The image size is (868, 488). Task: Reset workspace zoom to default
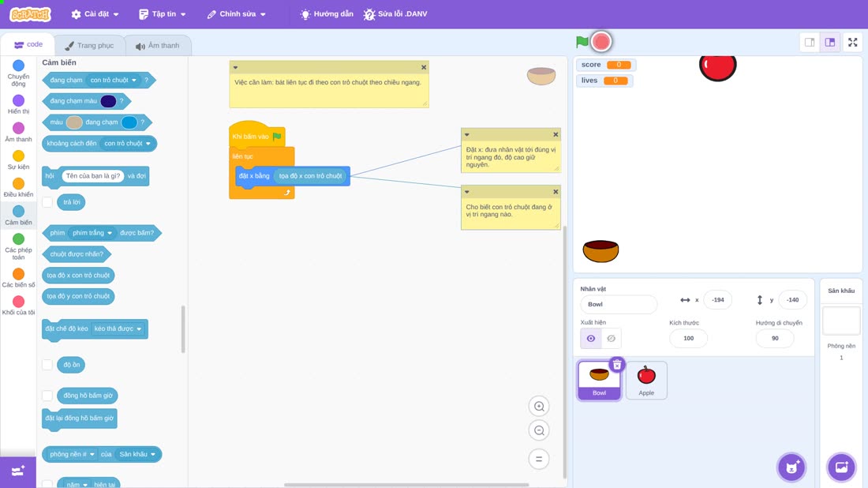click(x=539, y=460)
